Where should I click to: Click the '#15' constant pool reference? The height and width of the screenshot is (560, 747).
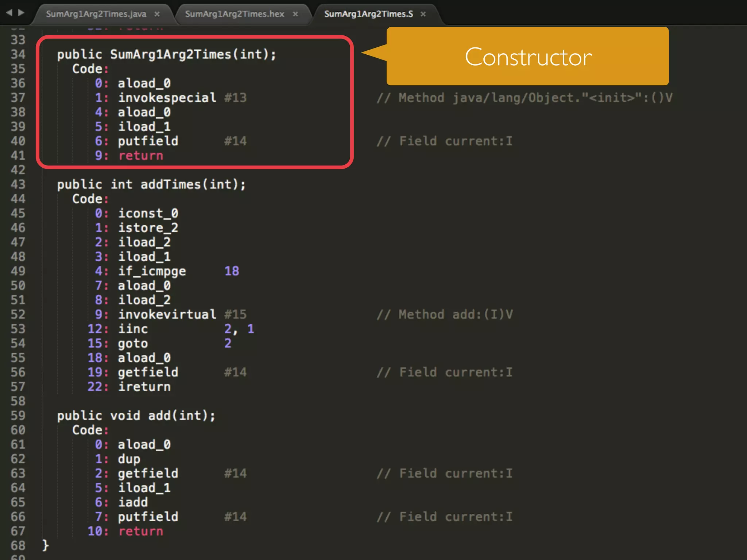point(235,315)
